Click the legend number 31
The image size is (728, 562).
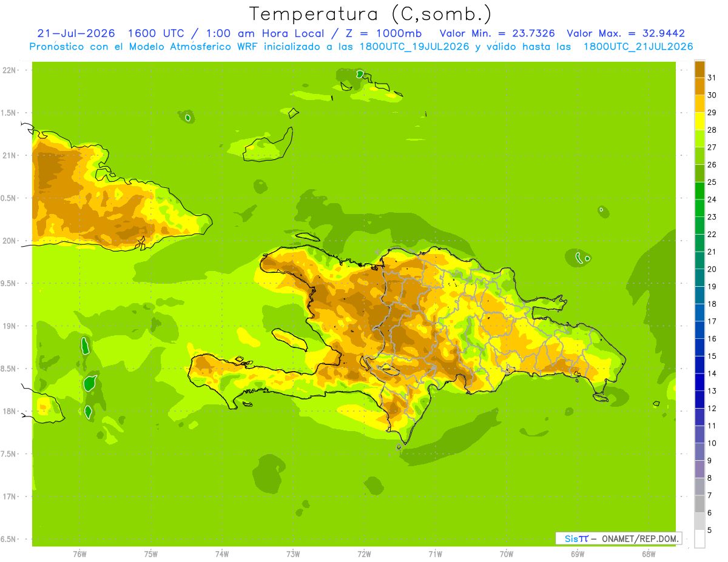click(x=712, y=77)
